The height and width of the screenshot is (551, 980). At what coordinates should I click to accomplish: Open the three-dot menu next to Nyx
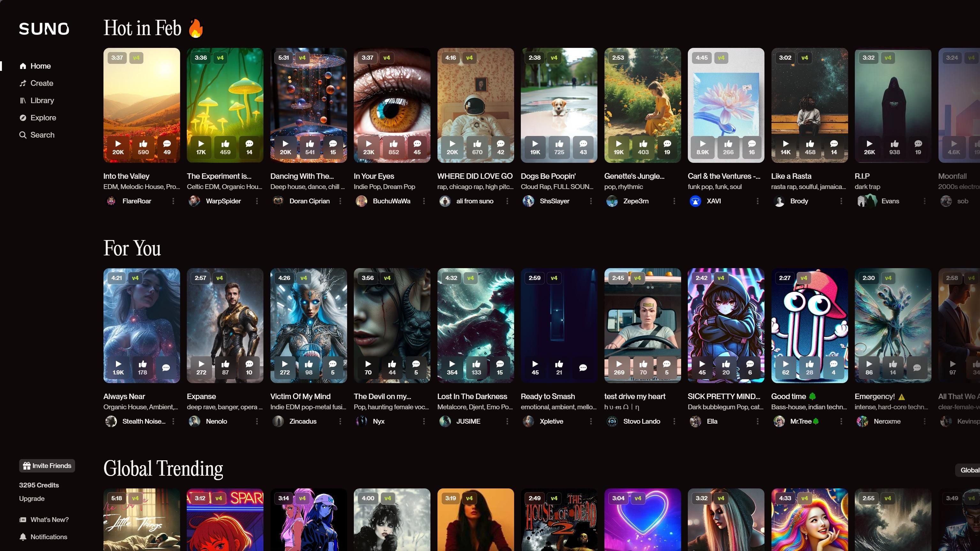(424, 421)
